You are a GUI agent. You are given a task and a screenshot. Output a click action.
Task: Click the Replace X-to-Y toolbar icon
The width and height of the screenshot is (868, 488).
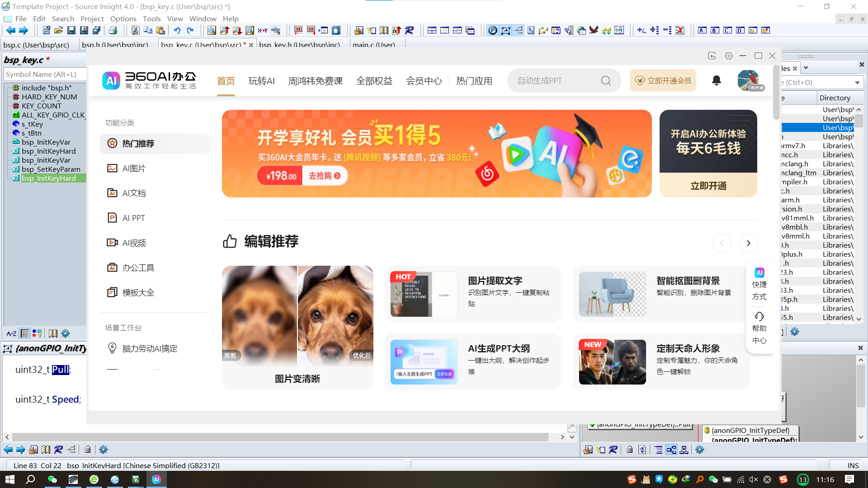point(263,30)
